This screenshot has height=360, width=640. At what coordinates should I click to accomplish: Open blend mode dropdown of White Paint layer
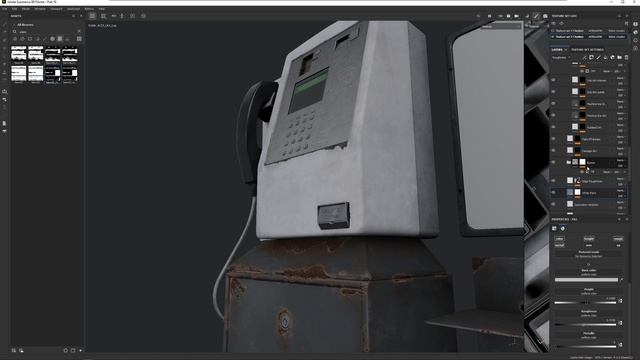(620, 190)
